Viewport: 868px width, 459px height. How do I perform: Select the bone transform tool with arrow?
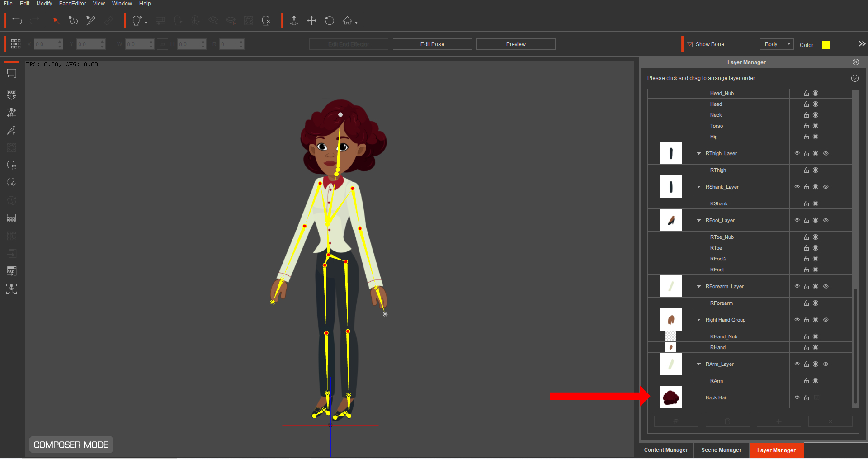click(73, 21)
